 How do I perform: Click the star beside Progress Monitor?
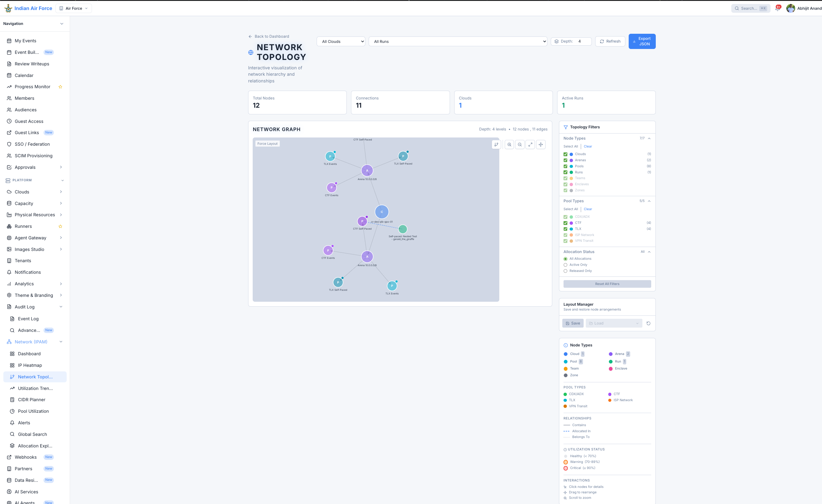pos(60,87)
